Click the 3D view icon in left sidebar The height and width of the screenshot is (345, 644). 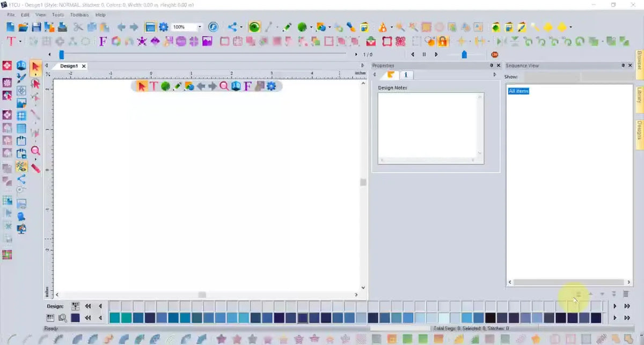pyautogui.click(x=21, y=65)
